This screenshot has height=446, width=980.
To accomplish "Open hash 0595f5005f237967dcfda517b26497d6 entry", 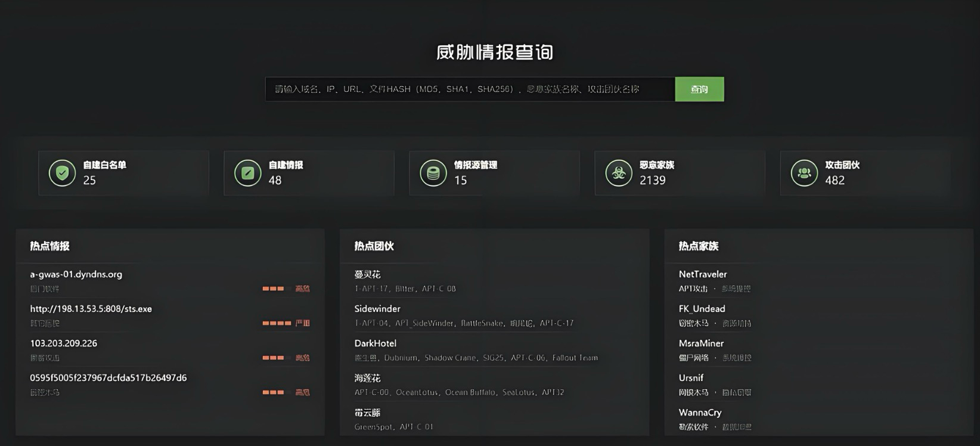I will [108, 378].
